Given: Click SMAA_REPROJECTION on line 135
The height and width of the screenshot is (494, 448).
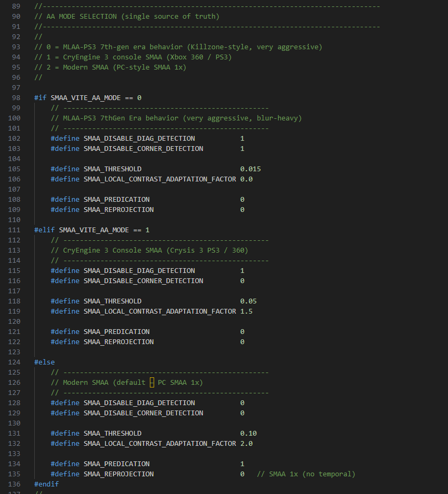Looking at the screenshot, I should 119,474.
